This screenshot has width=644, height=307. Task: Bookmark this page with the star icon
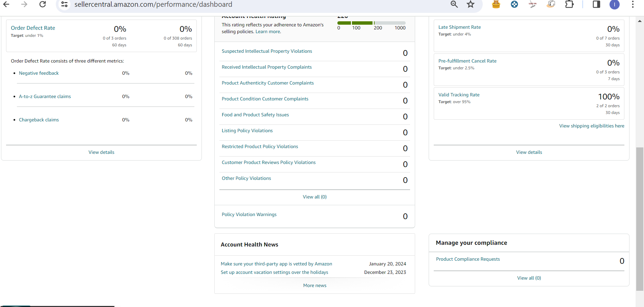click(471, 4)
